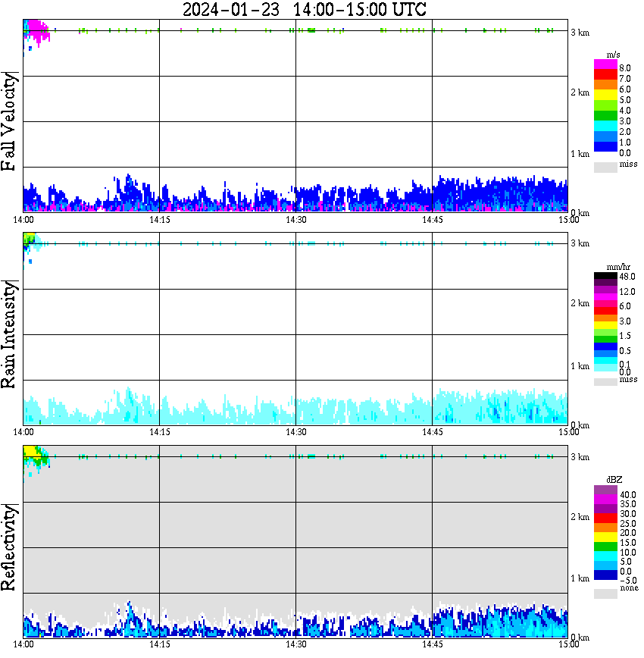Click the '2 km' label of the Reflectivity plot
The image size is (644, 658).
coord(580,517)
